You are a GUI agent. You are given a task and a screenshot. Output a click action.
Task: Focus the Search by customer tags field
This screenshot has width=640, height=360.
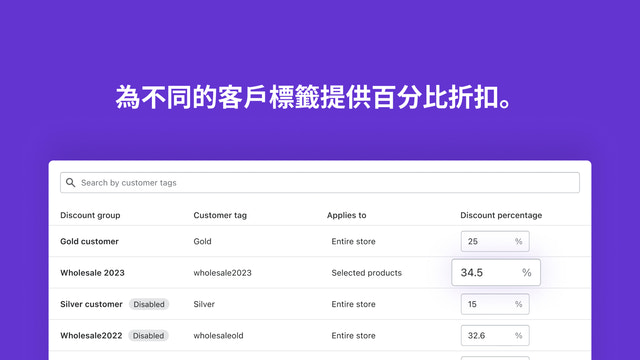point(320,182)
